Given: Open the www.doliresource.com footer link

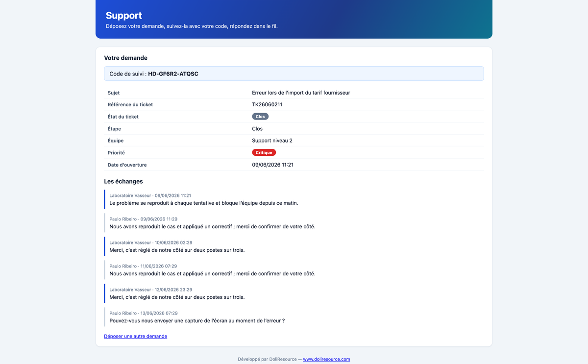Looking at the screenshot, I should (326, 359).
